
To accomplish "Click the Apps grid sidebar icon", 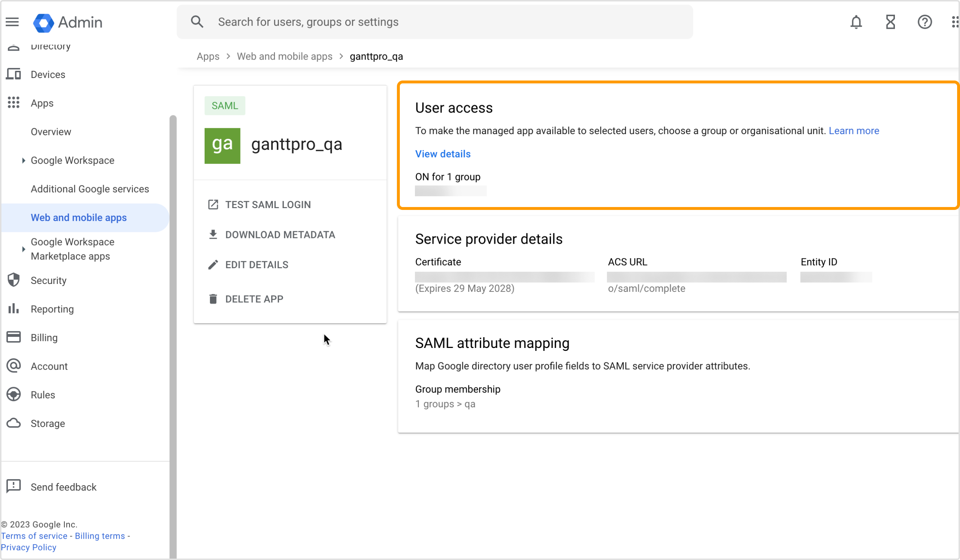I will 14,102.
